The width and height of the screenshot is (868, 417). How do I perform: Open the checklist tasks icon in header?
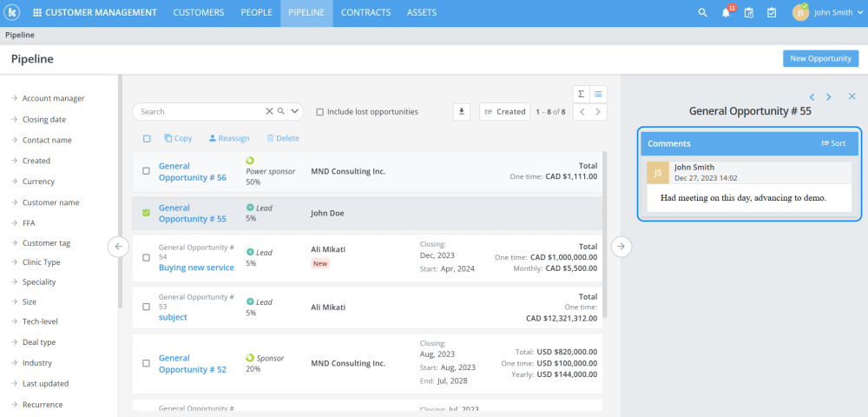(x=772, y=13)
